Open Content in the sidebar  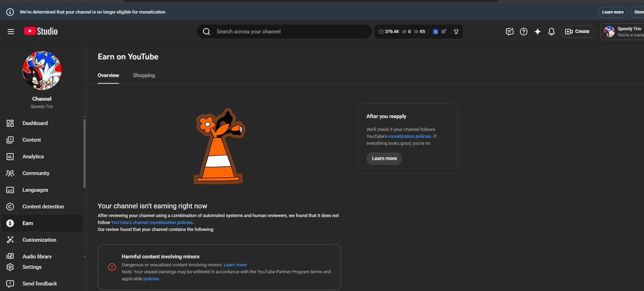[x=42, y=140]
